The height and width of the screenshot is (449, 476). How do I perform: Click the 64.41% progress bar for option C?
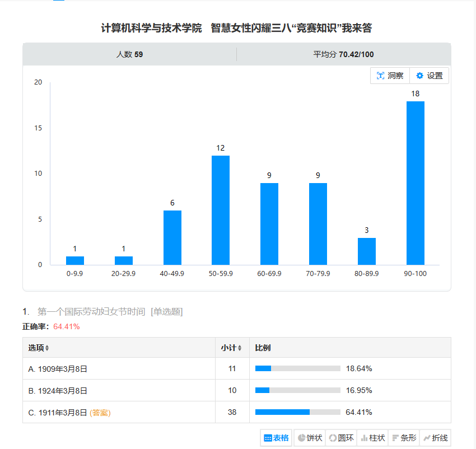pyautogui.click(x=297, y=412)
